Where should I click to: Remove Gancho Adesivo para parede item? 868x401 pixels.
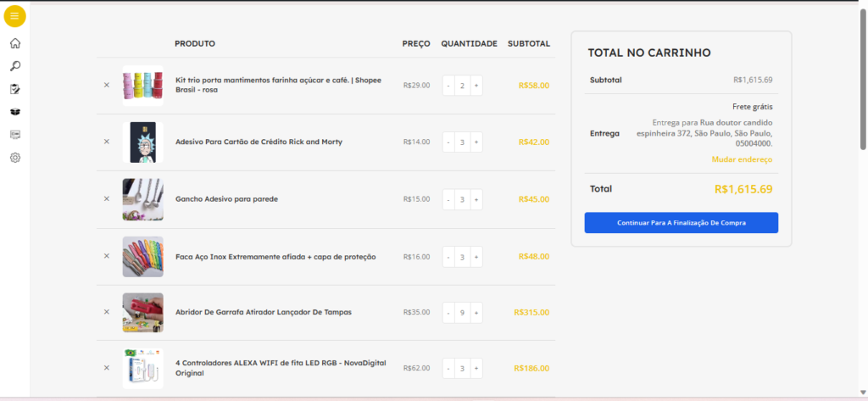pyautogui.click(x=107, y=198)
